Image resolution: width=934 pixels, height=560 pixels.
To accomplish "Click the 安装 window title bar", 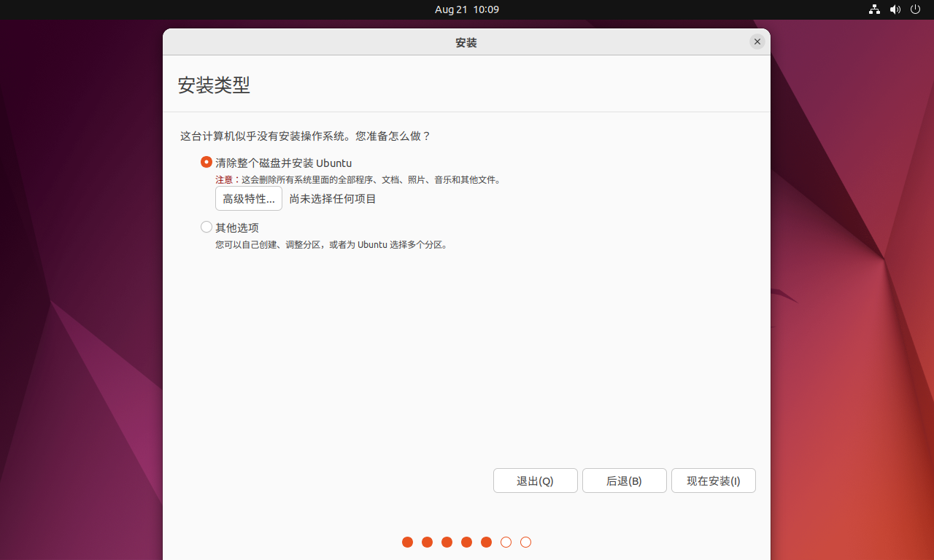I will tap(466, 42).
